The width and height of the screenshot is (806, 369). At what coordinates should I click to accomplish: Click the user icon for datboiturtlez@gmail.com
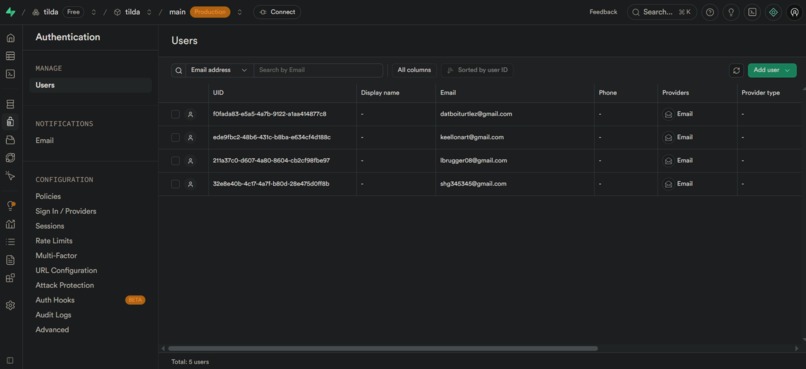click(190, 114)
